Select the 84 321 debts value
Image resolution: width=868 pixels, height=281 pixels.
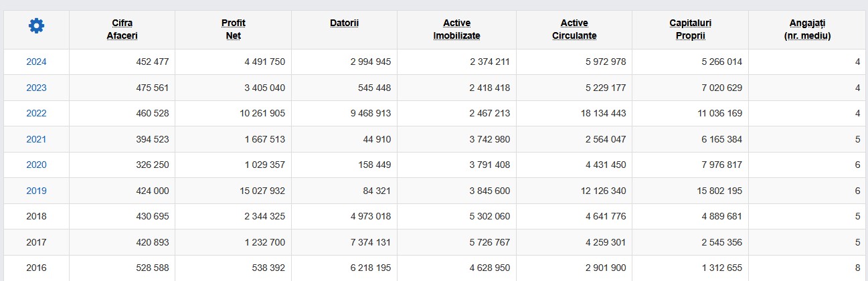(x=377, y=191)
